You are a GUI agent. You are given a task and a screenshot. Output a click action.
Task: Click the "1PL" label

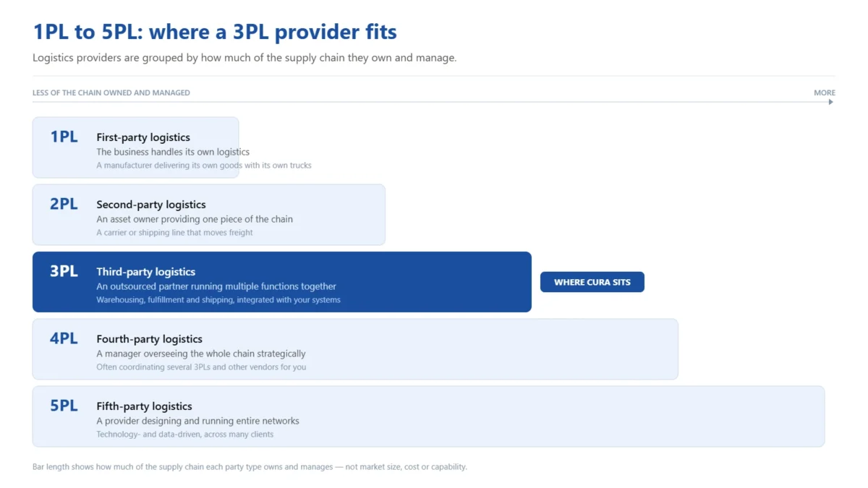[x=64, y=137]
